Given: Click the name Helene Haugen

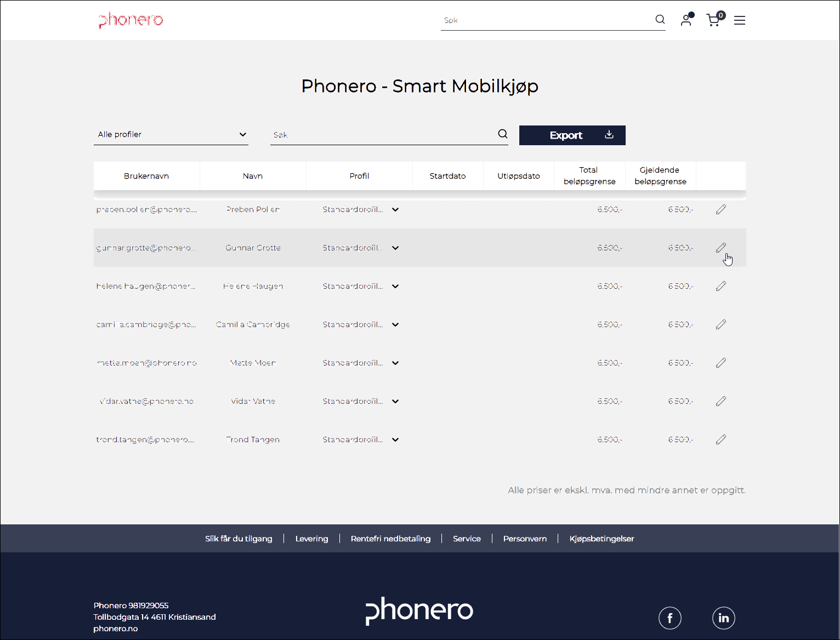Looking at the screenshot, I should [253, 286].
